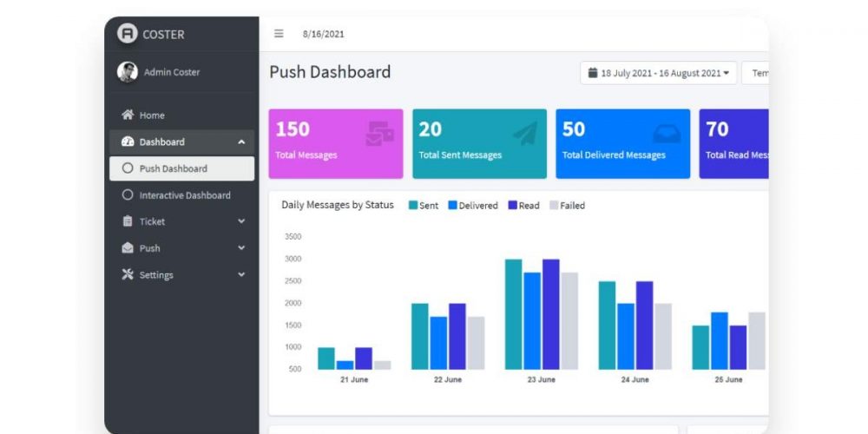Click the paper plane icon on Sent card
868x434 pixels.
[524, 133]
